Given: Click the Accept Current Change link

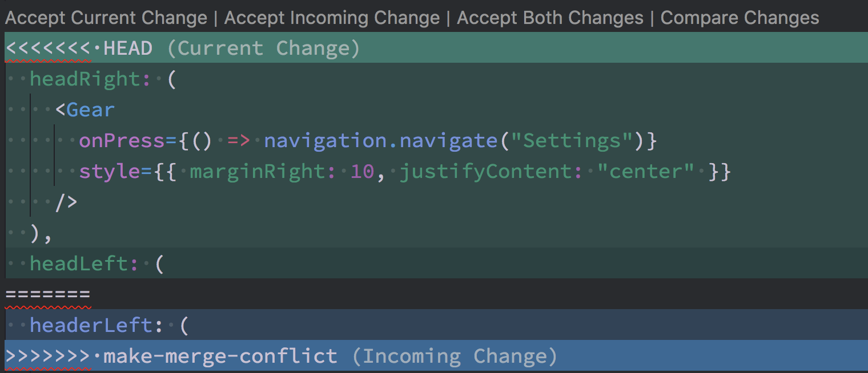Looking at the screenshot, I should point(105,17).
